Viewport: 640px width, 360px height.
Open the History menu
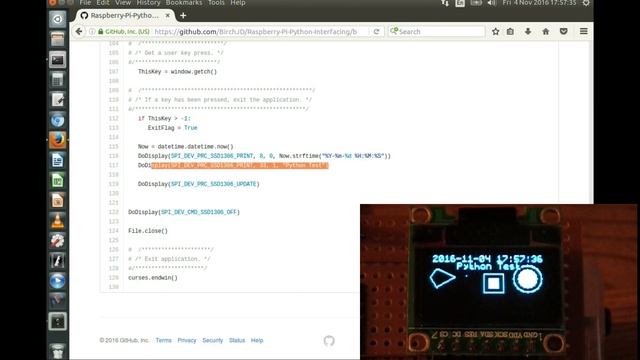click(148, 3)
